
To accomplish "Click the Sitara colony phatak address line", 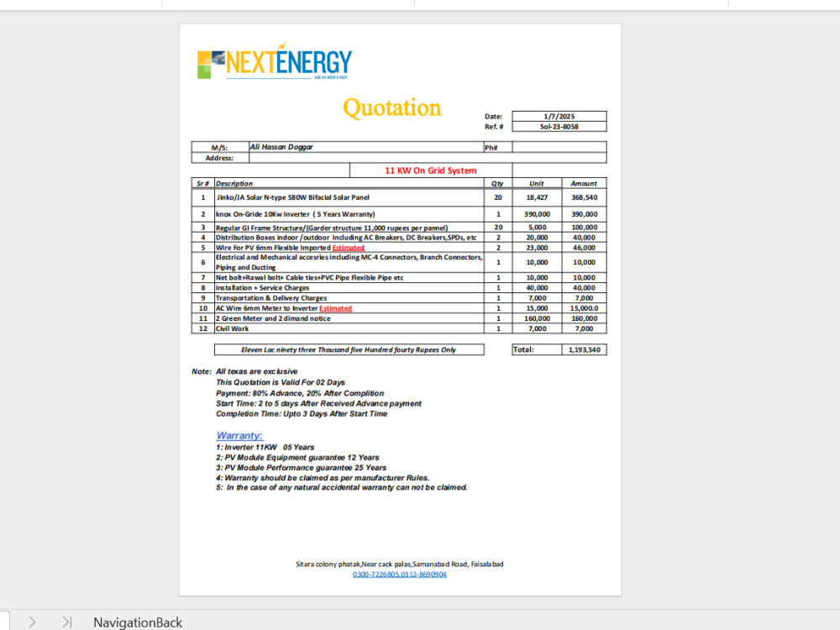I will point(399,564).
